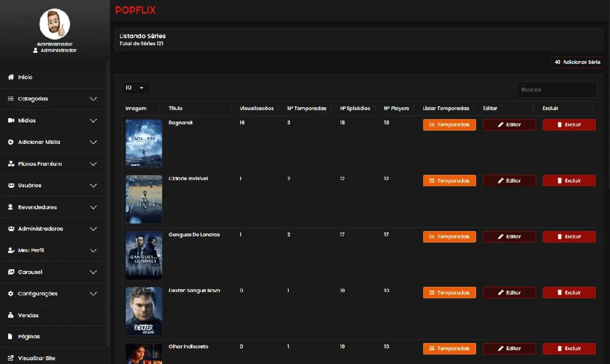The width and height of the screenshot is (610, 364).
Task: Open the Páginas menu item
Action: click(x=53, y=336)
